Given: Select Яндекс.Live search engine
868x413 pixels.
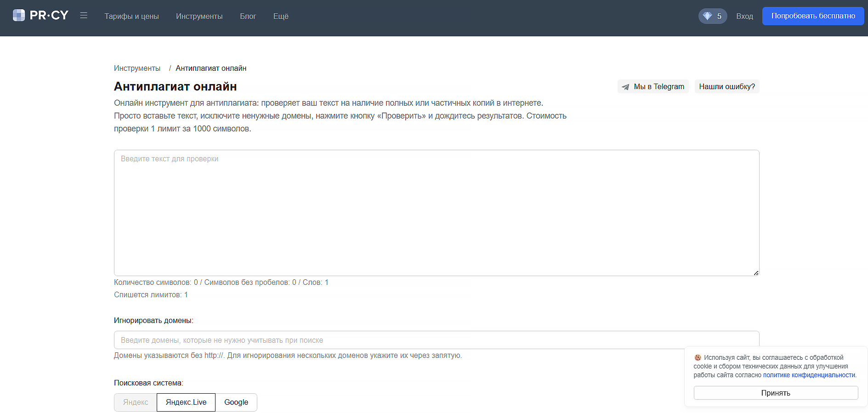Looking at the screenshot, I should [186, 402].
